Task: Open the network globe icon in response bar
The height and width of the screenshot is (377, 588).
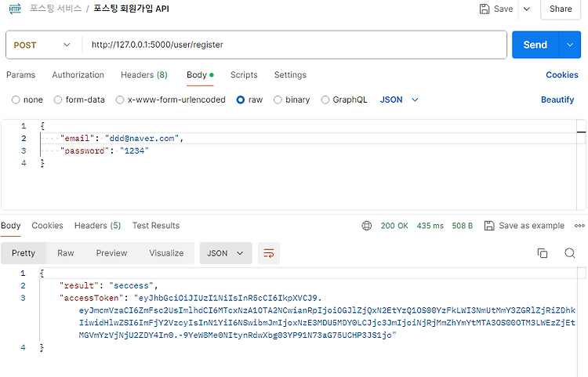Action: [x=366, y=226]
